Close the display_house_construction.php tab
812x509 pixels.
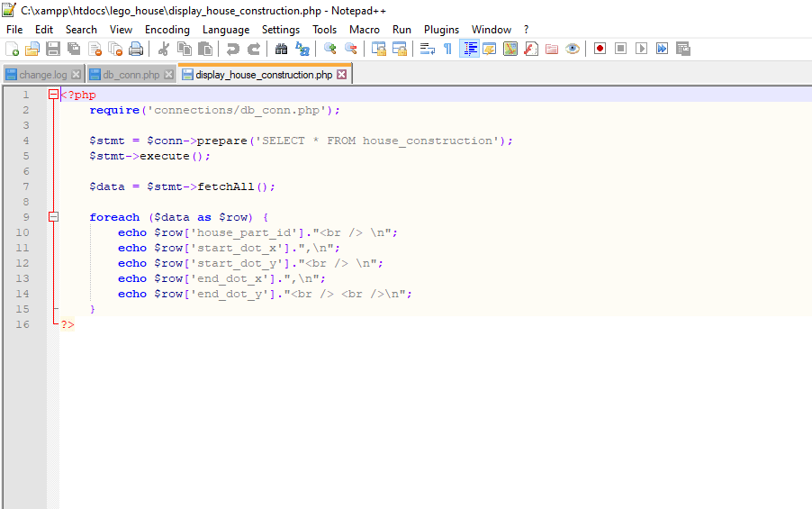point(342,75)
